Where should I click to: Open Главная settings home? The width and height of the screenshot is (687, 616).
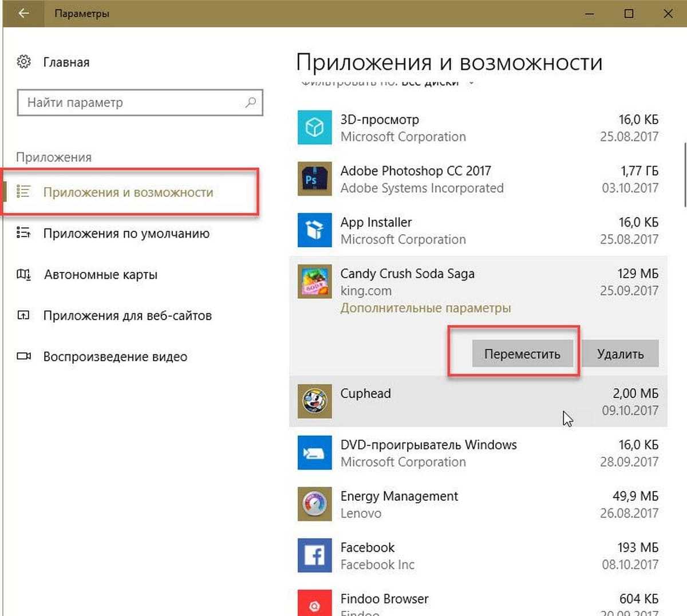tap(66, 62)
